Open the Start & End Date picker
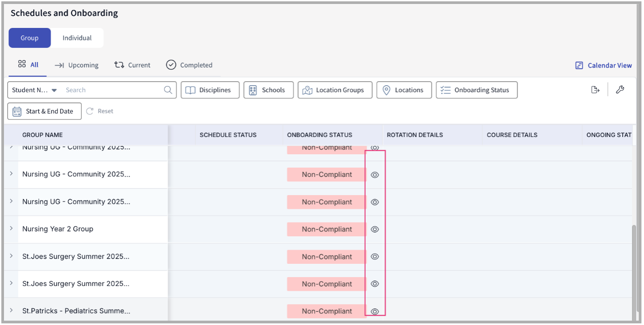Viewport: 644px width, 325px height. pyautogui.click(x=44, y=111)
